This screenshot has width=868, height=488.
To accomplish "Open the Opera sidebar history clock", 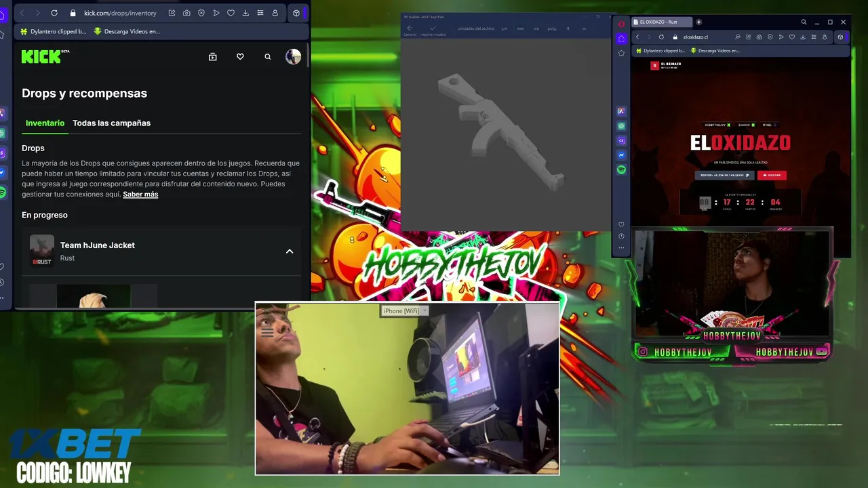I will pyautogui.click(x=621, y=237).
